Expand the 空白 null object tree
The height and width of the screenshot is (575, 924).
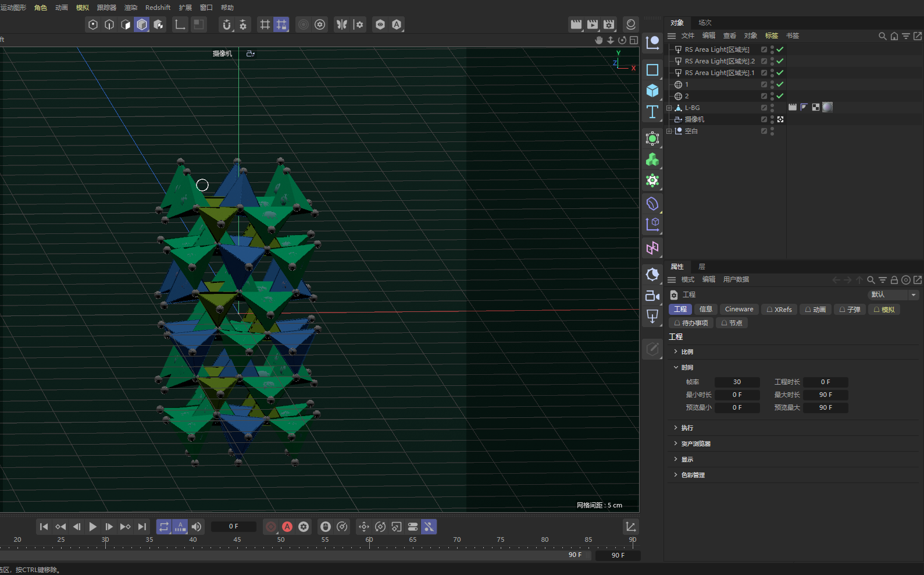[x=669, y=131]
